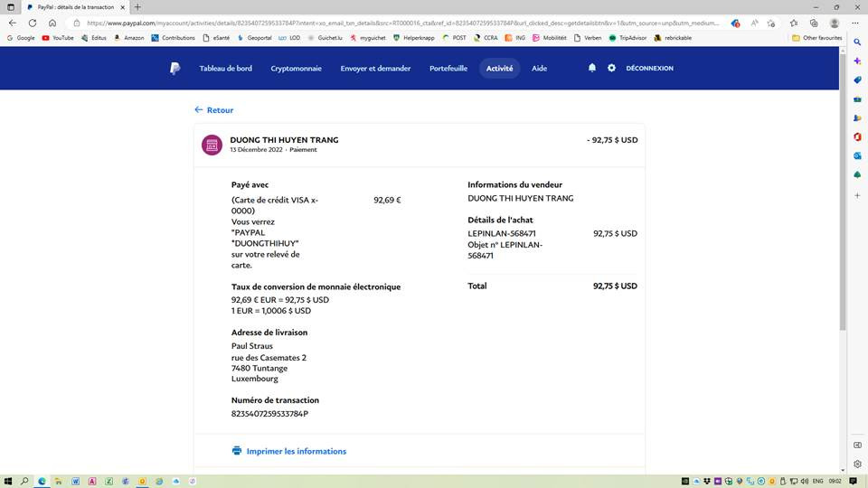Open the Edge menu with three dots
Viewport: 868px width, 488px height.
pyautogui.click(x=855, y=23)
